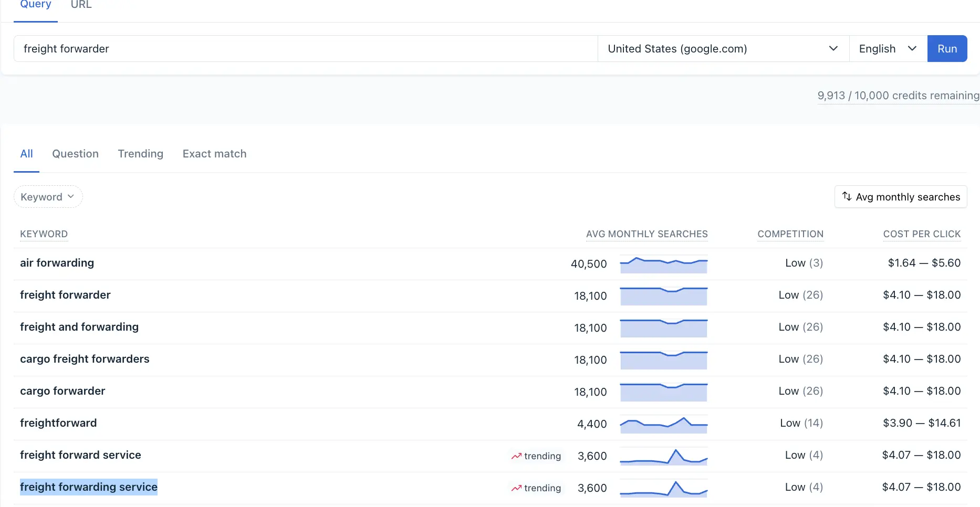The image size is (980, 507).
Task: Switch to the Question tab
Action: pyautogui.click(x=75, y=154)
